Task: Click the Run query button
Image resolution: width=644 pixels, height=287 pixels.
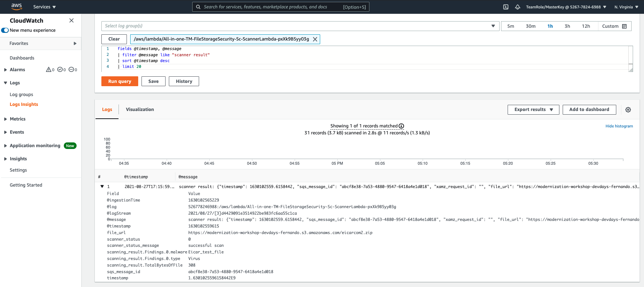Action: (120, 81)
